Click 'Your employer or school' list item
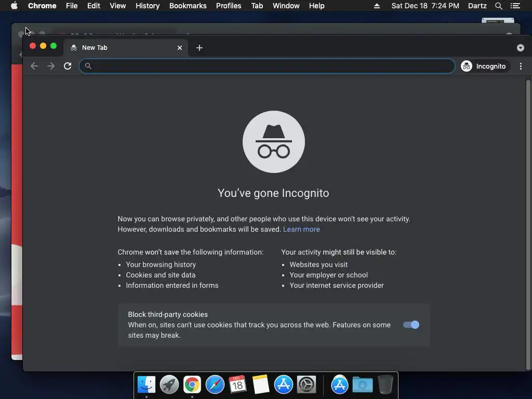Screen dimensions: 532x399 (328, 275)
